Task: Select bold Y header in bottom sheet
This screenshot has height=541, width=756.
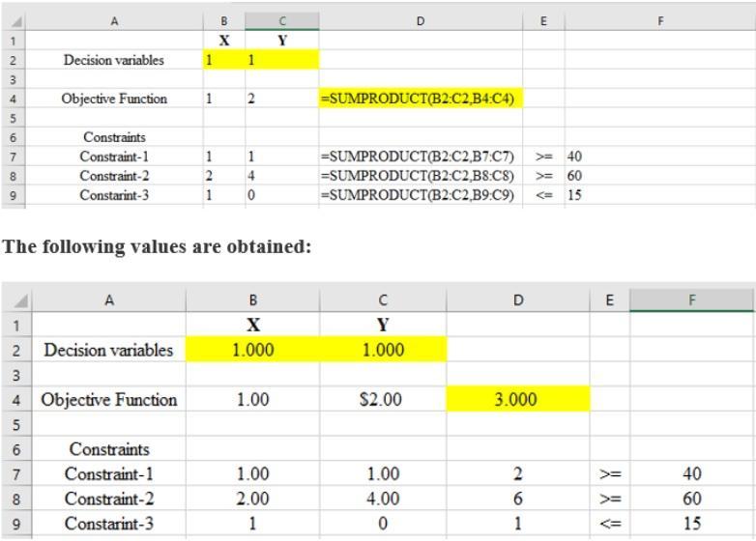Action: 383,325
